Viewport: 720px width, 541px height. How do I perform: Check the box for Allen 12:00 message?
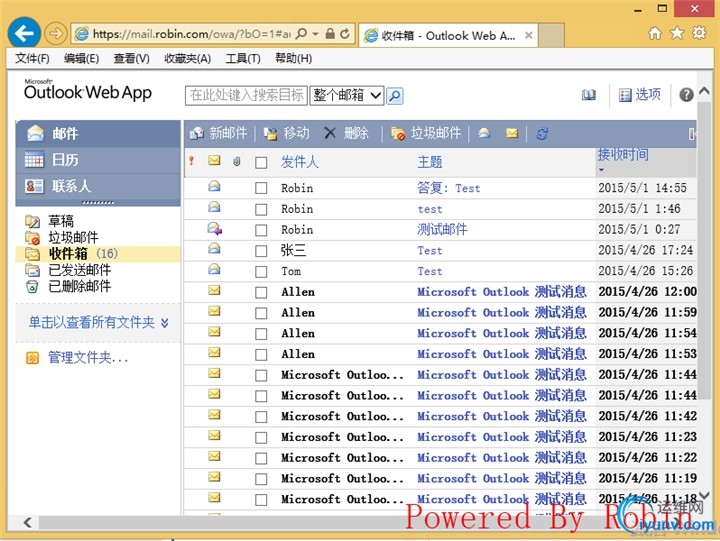(x=261, y=293)
